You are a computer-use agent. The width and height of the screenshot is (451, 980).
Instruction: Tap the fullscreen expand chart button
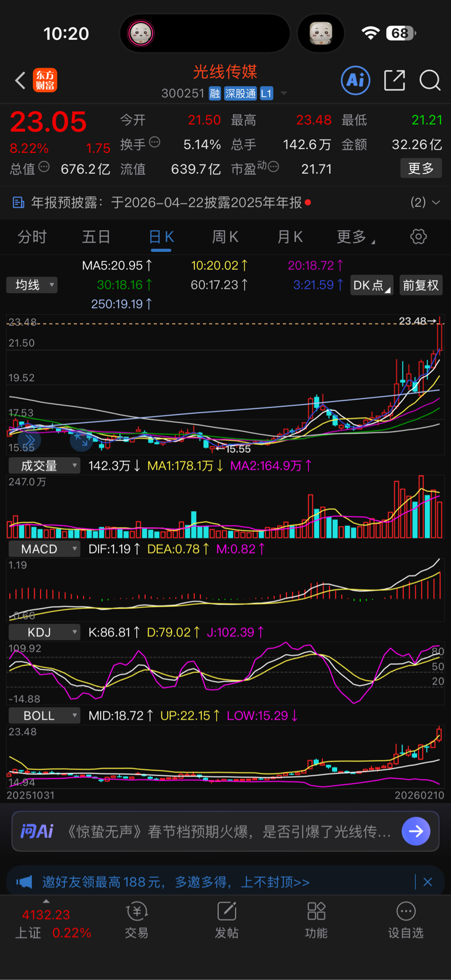(81, 440)
